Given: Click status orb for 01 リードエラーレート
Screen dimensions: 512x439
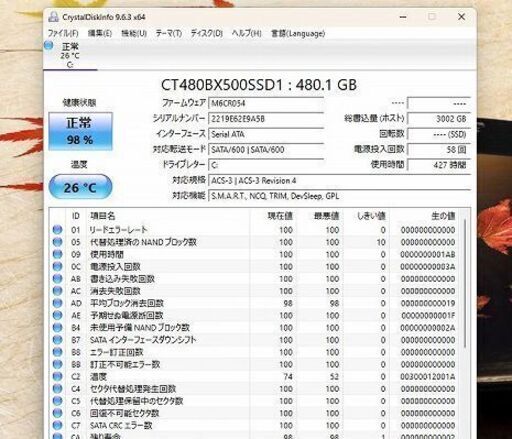Looking at the screenshot, I should coord(58,230).
